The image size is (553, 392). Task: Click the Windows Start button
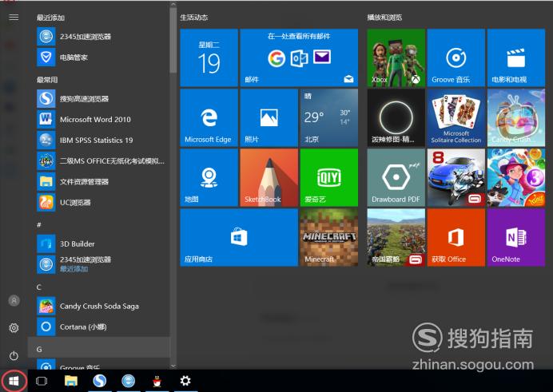(14, 381)
